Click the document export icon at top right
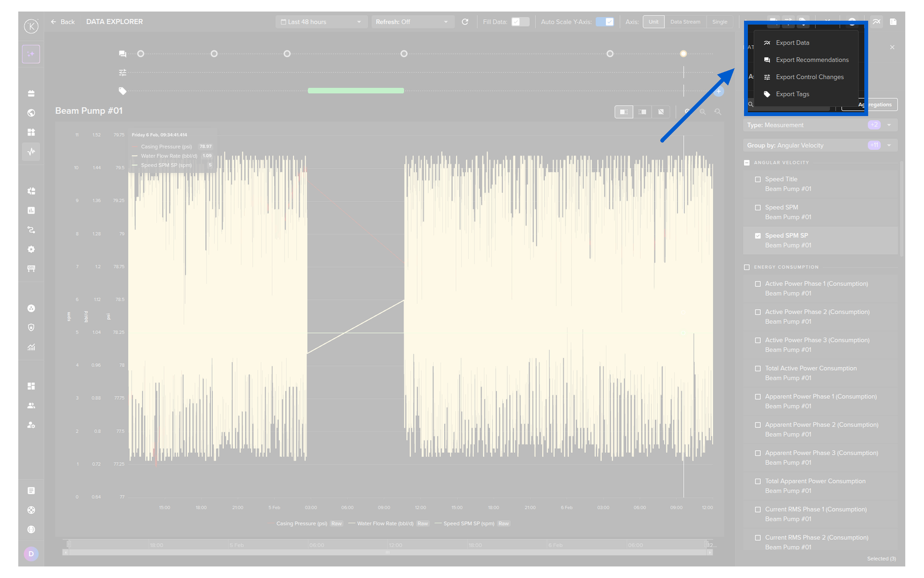Screen dimensions: 924x578 coord(893,22)
